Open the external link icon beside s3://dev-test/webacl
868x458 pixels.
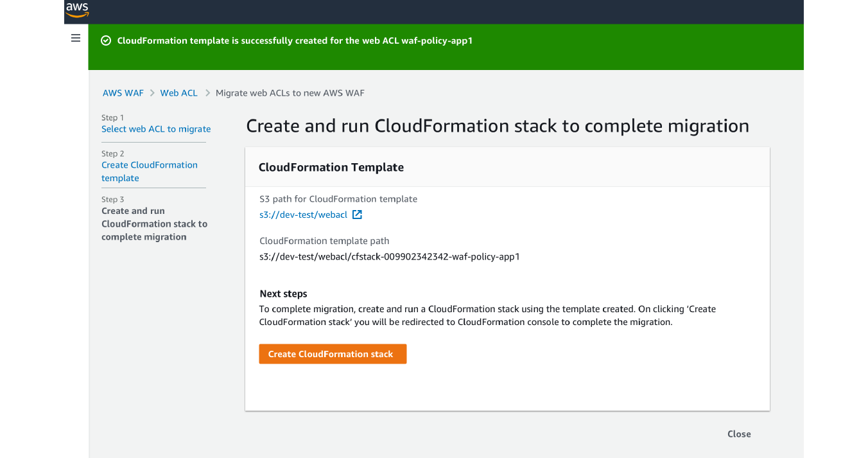click(357, 215)
